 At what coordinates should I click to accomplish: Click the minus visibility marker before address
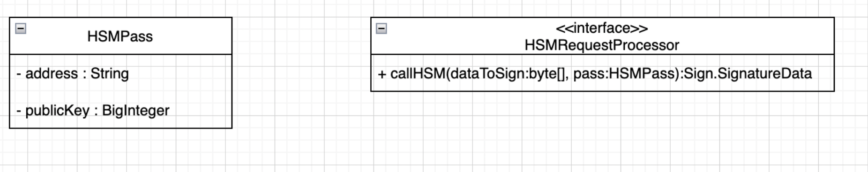19,74
